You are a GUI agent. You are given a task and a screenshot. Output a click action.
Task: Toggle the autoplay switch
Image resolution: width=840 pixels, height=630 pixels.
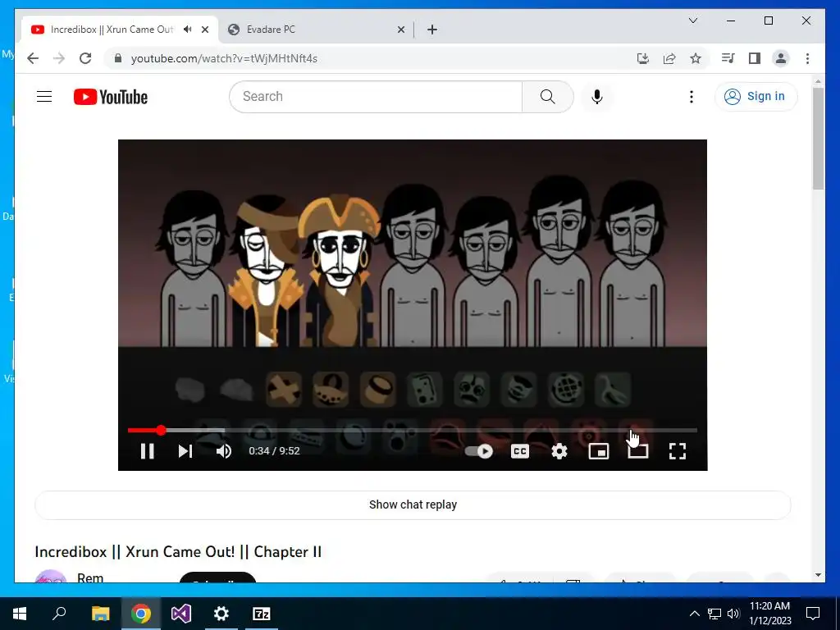click(x=479, y=451)
